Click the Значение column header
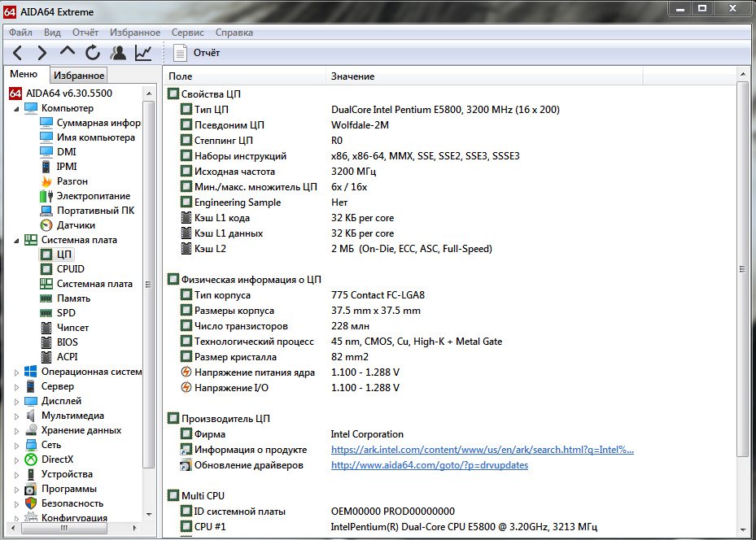Screen dimensions: 756x540 pyautogui.click(x=484, y=76)
